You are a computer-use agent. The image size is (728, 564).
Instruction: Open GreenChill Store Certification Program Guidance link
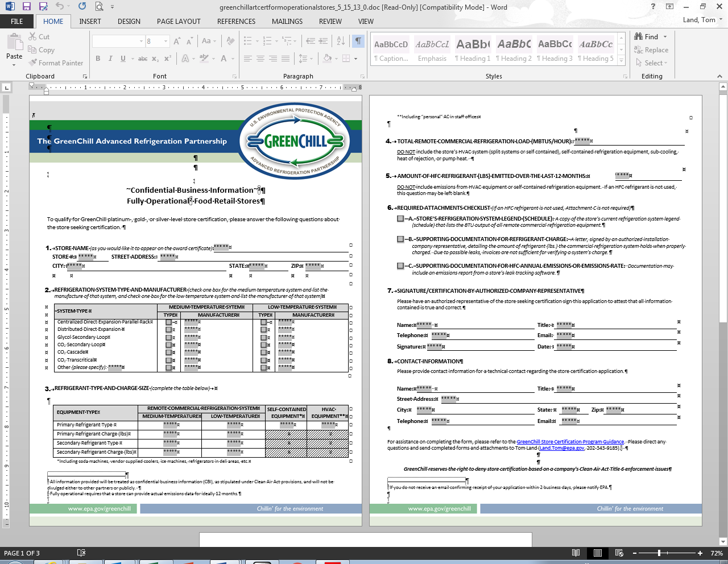pos(570,442)
